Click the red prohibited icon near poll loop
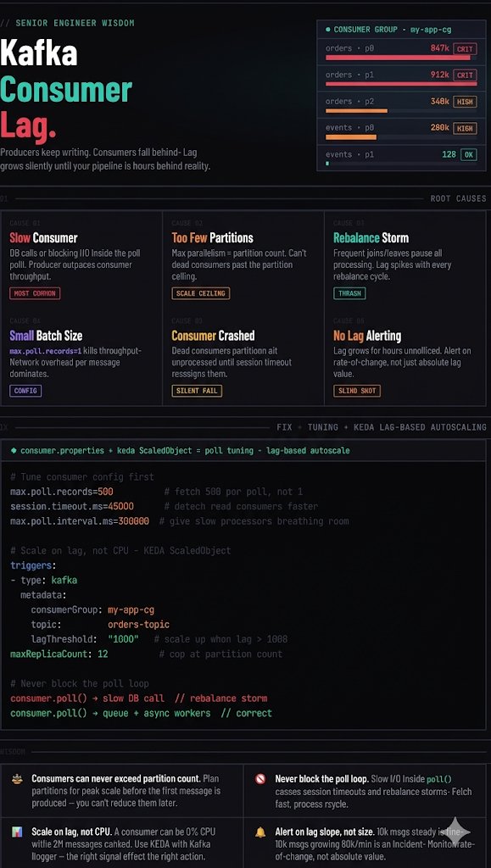This screenshot has width=491, height=868. pyautogui.click(x=260, y=779)
